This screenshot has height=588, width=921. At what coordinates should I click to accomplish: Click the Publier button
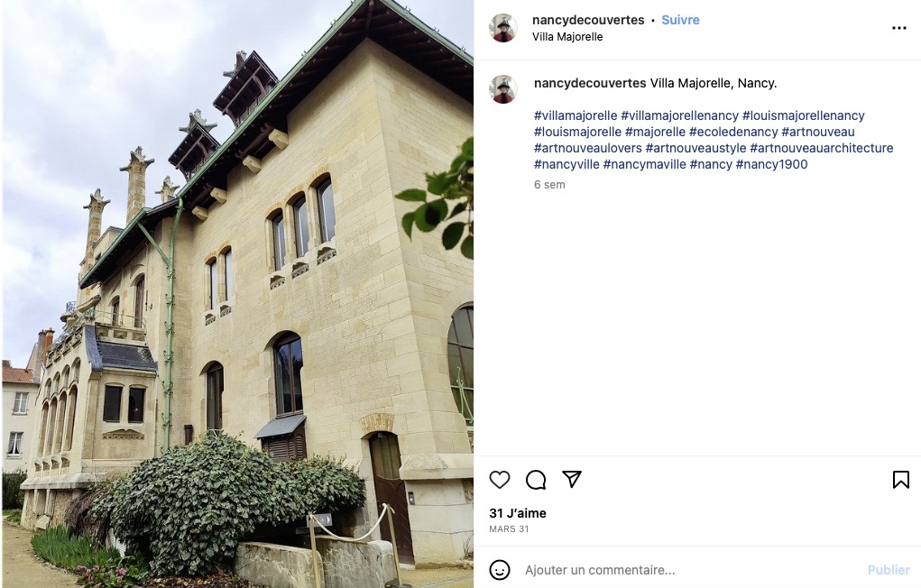pos(889,570)
